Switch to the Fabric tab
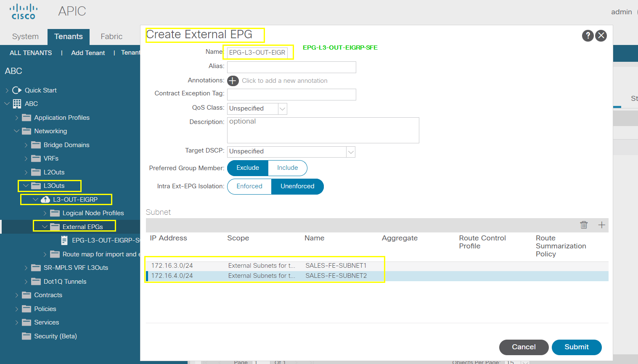The height and width of the screenshot is (364, 638). tap(111, 37)
